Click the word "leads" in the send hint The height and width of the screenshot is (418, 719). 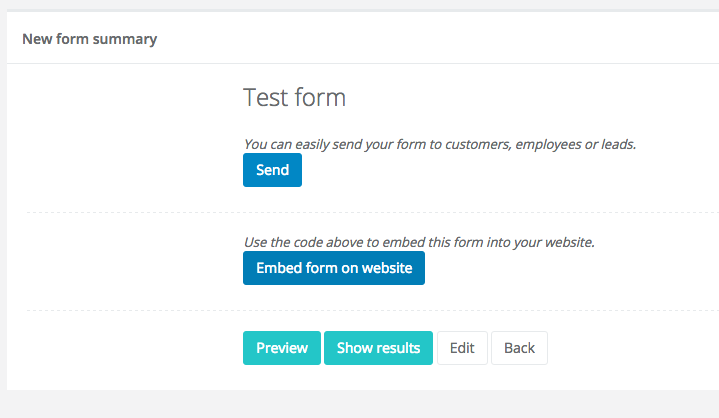tap(617, 144)
